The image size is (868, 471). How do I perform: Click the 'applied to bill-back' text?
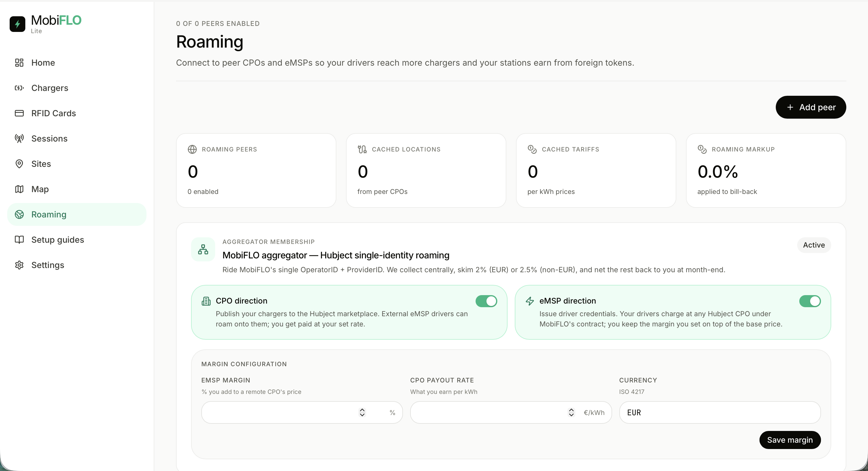[727, 192]
